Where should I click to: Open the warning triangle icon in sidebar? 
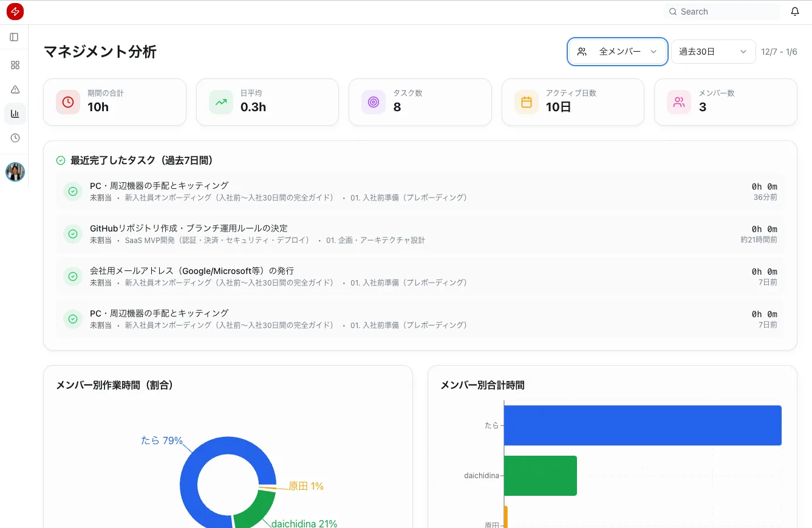pos(15,89)
